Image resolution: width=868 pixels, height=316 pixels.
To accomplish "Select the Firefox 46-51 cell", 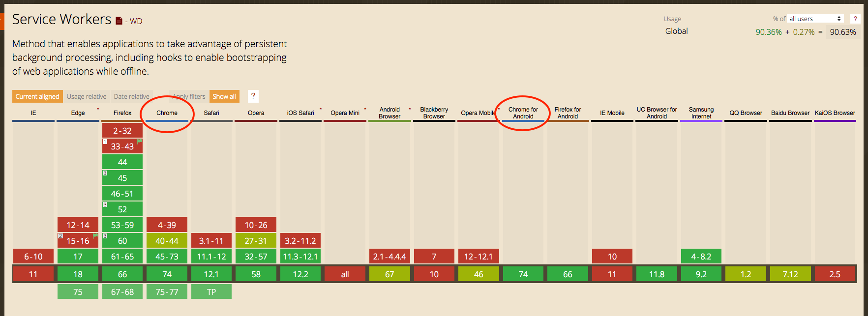I will coord(122,193).
